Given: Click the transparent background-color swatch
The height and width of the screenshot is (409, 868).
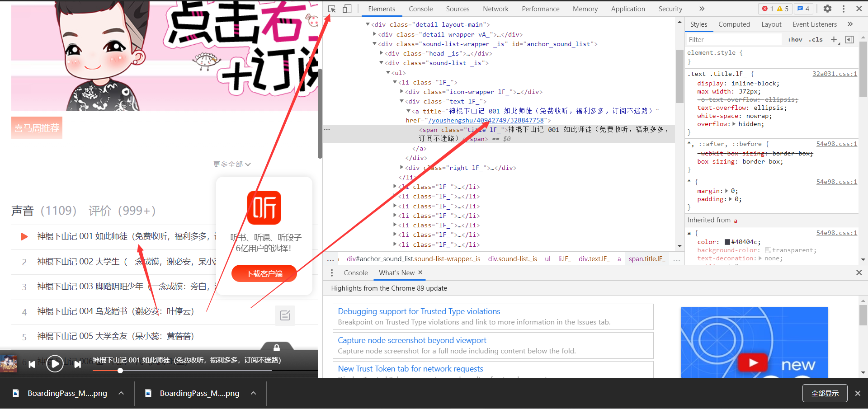Looking at the screenshot, I should point(768,250).
